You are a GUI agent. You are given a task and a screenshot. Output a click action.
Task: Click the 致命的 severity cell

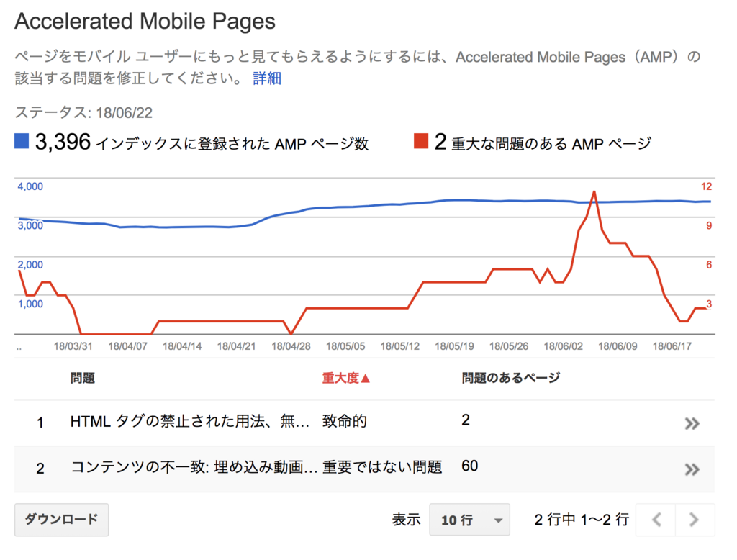coord(345,421)
